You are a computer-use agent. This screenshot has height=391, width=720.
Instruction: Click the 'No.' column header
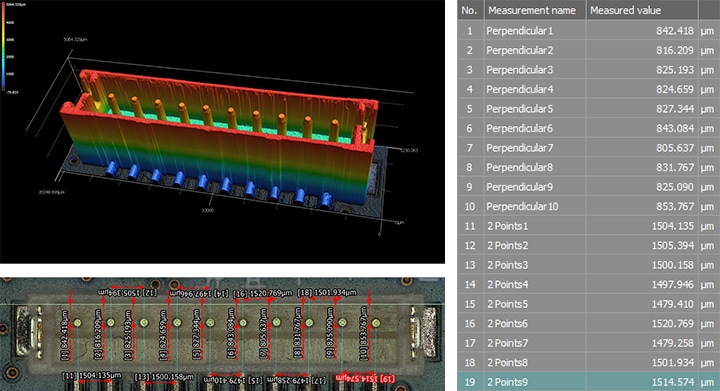click(x=470, y=10)
